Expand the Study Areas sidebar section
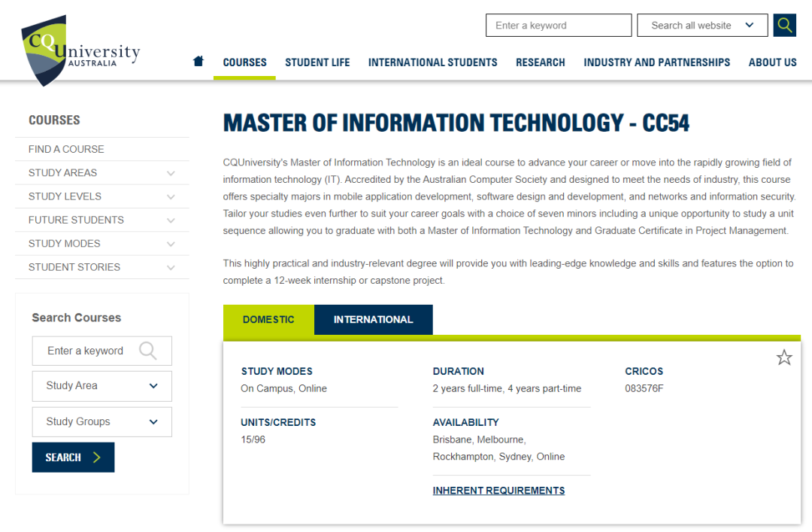Viewport: 812px width, 532px height. tap(171, 173)
